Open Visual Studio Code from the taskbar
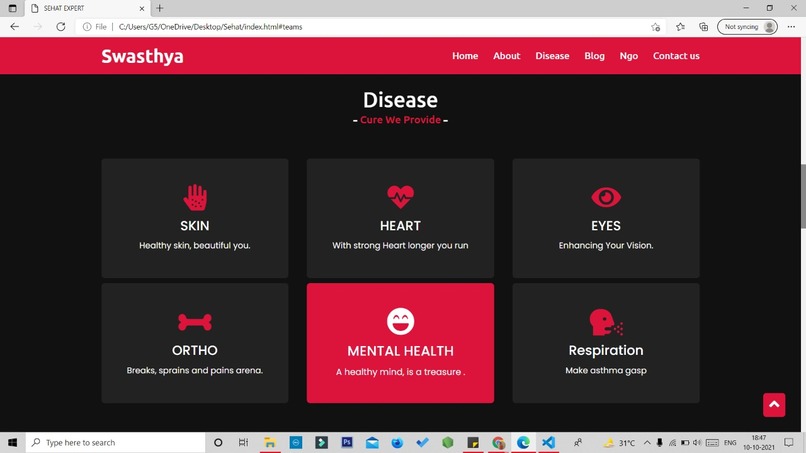Viewport: 806px width, 453px height. point(548,442)
